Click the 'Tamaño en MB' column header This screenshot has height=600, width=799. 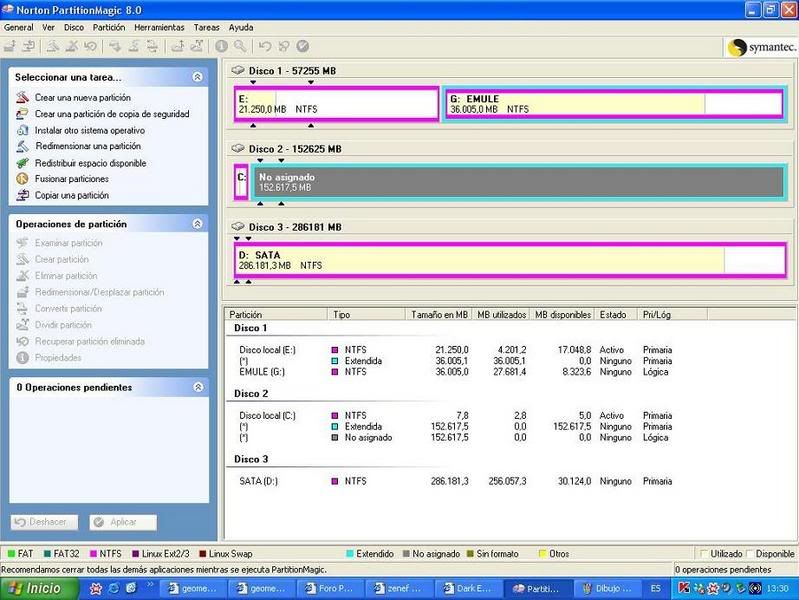439,314
